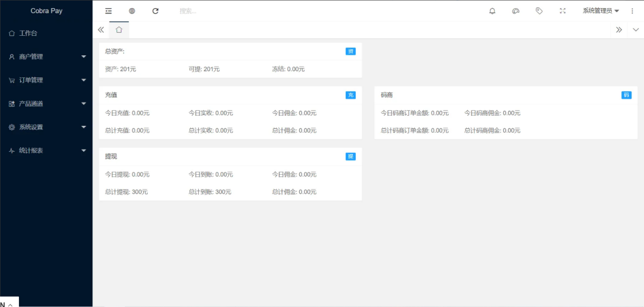Click the refresh page icon
The height and width of the screenshot is (307, 644).
[x=155, y=11]
